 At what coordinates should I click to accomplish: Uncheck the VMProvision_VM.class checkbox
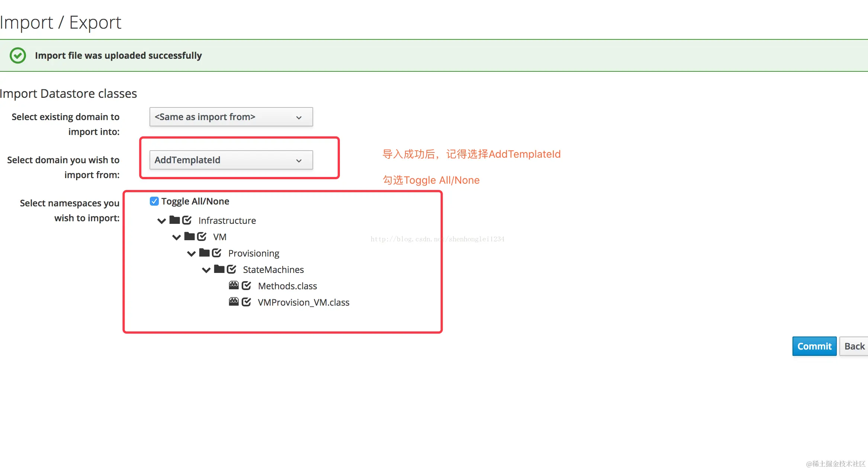246,302
